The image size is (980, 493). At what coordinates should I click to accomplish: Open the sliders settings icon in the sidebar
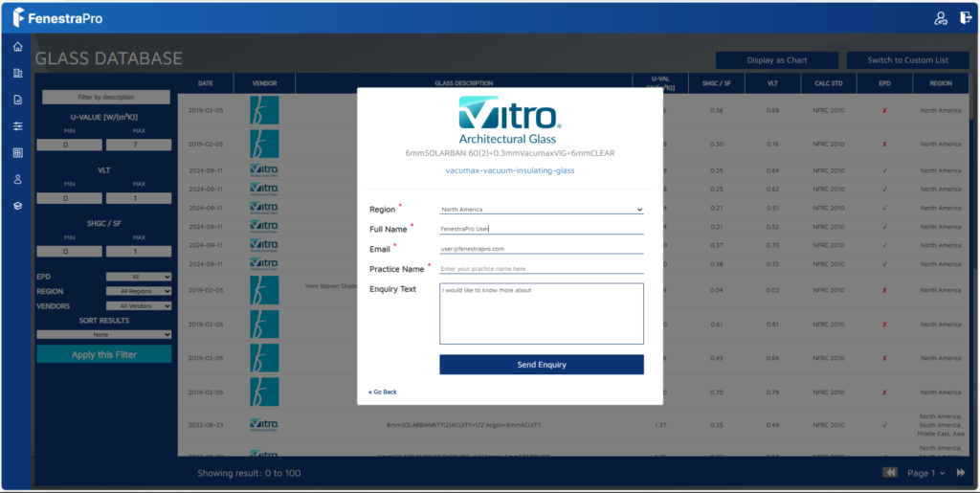pyautogui.click(x=17, y=126)
